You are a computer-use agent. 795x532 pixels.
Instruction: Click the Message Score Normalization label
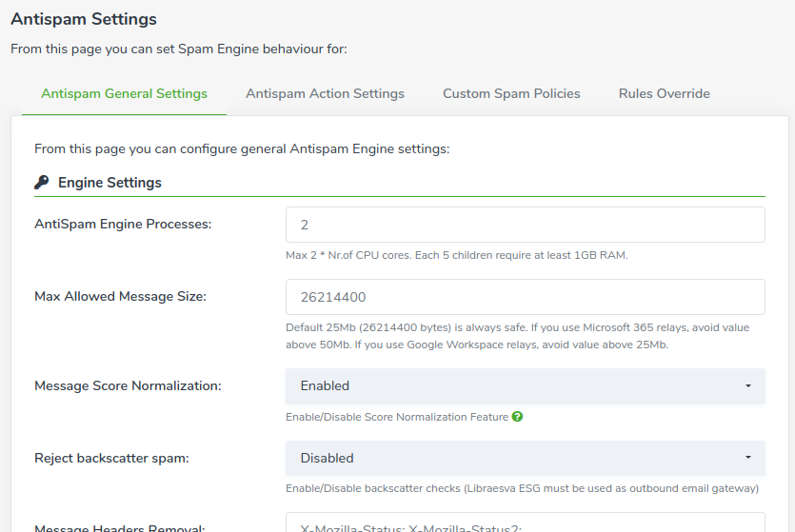[128, 386]
